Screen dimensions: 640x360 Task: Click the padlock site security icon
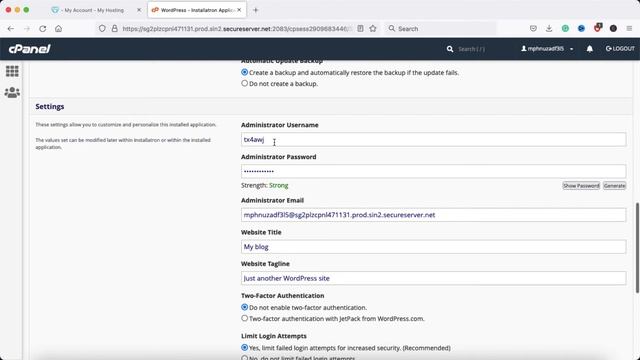115,29
